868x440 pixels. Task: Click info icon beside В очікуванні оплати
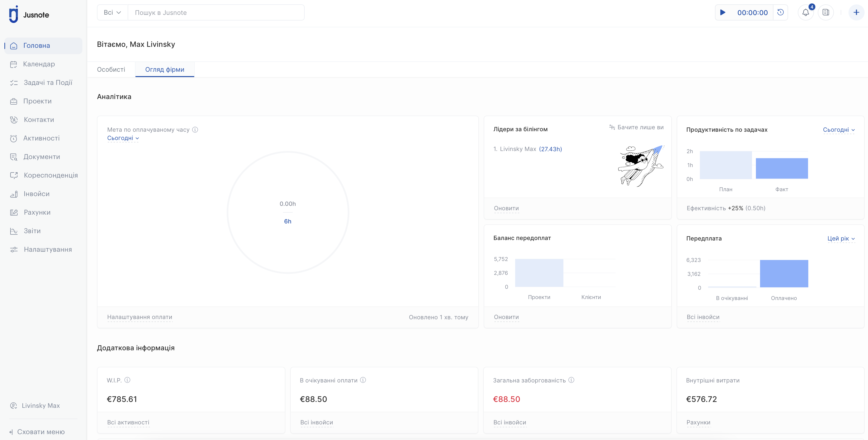[x=363, y=380]
